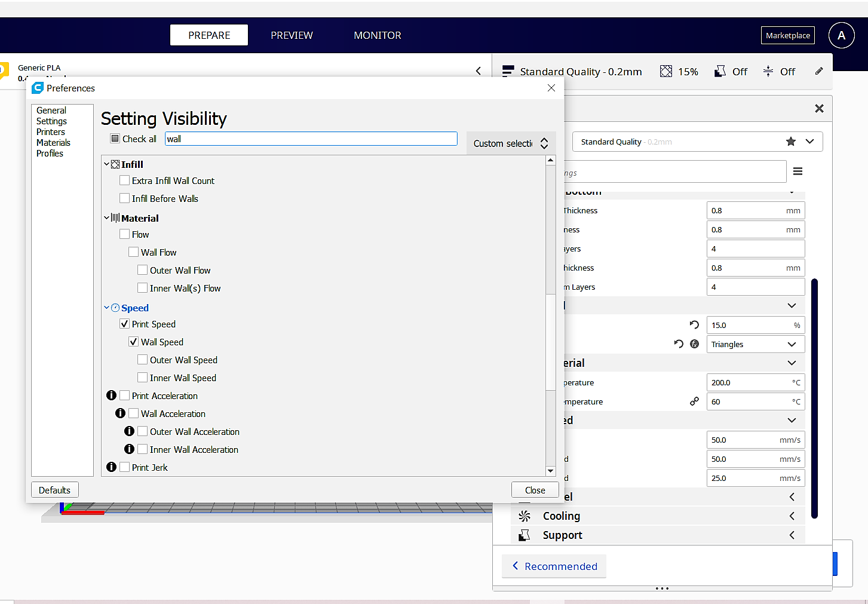Click info icon beside Inner Wall Acceleration

[x=129, y=449]
